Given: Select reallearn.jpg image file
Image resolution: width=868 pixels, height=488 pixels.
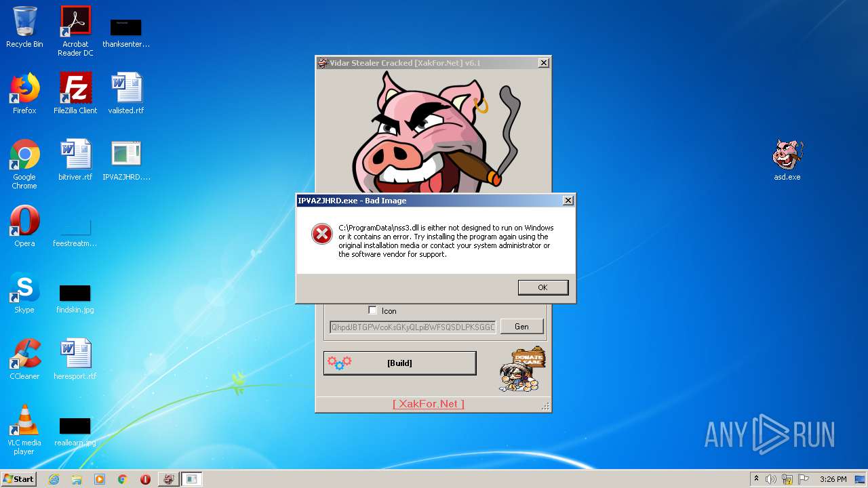Looking at the screenshot, I should click(x=75, y=432).
